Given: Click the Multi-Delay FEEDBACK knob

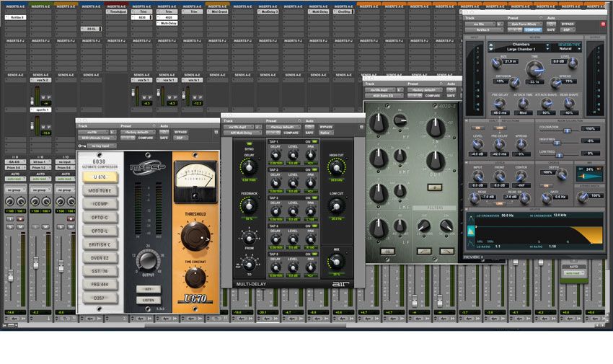Looking at the screenshot, I should click(x=249, y=205).
